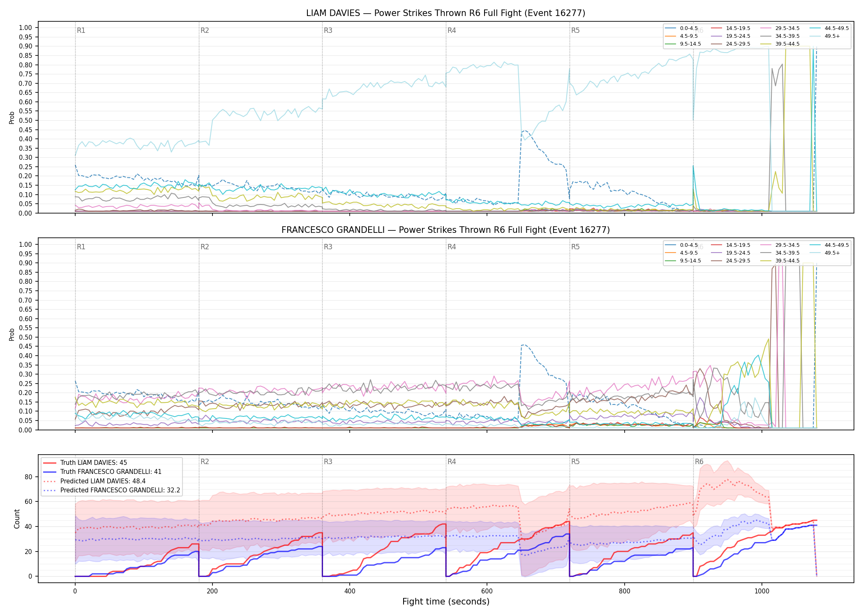Click the R4 round marker in Count chart
This screenshot has width=863, height=616.
click(452, 462)
